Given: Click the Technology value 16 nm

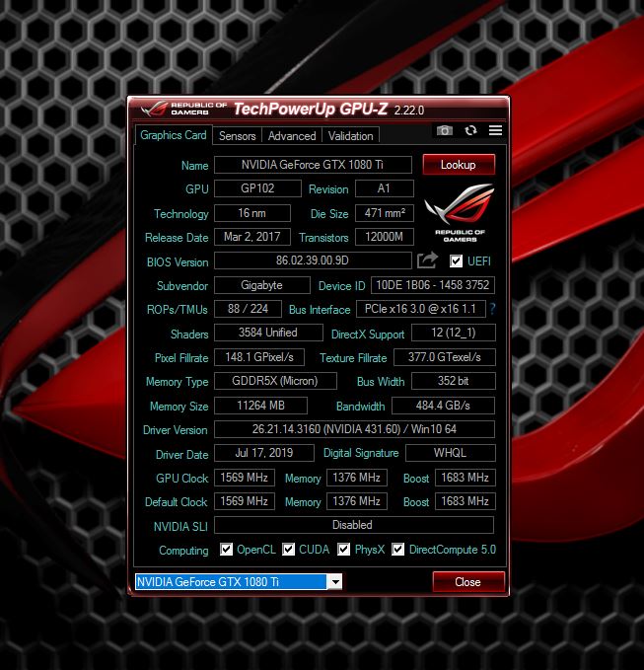Looking at the screenshot, I should click(251, 213).
